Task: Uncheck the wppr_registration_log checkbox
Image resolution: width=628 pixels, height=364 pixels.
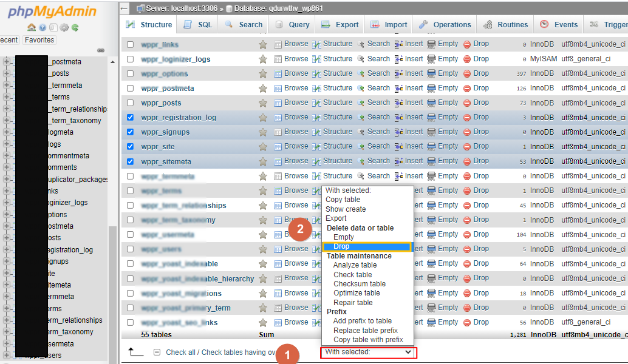Action: [x=130, y=118]
